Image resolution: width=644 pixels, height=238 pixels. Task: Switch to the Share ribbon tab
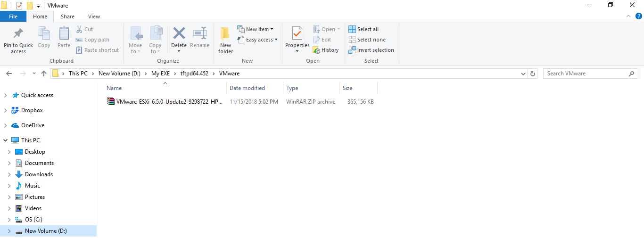tap(67, 16)
